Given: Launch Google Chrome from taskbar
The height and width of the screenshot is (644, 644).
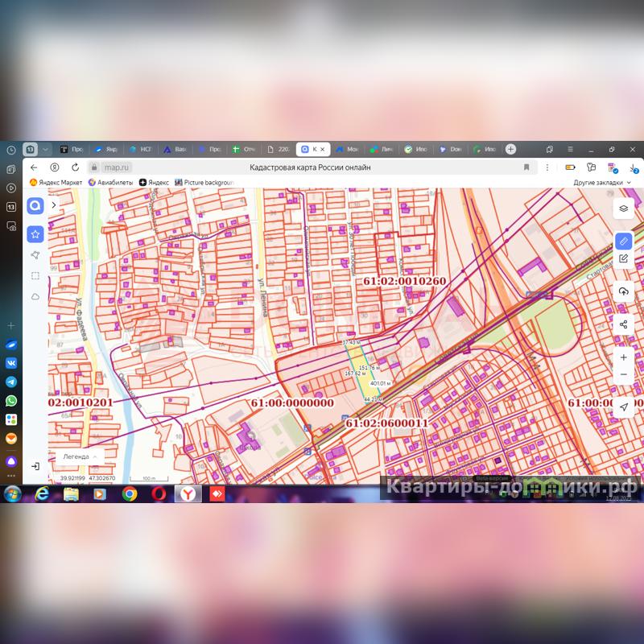Looking at the screenshot, I should pyautogui.click(x=130, y=493).
